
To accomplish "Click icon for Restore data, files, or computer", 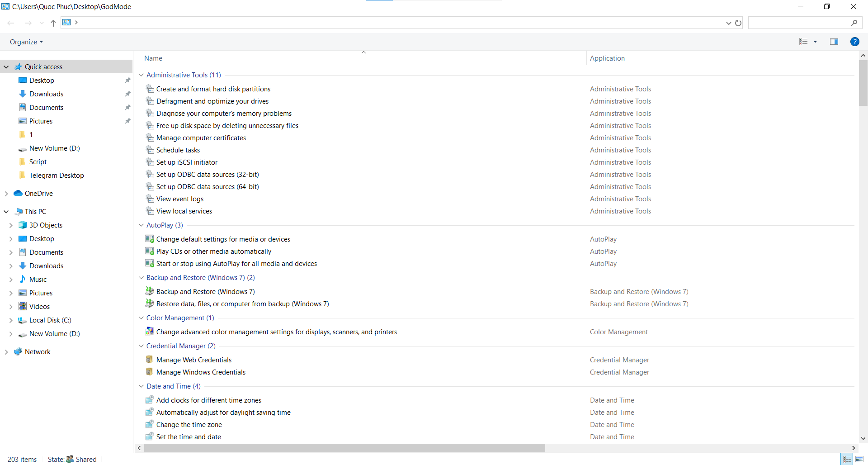I will pyautogui.click(x=150, y=303).
